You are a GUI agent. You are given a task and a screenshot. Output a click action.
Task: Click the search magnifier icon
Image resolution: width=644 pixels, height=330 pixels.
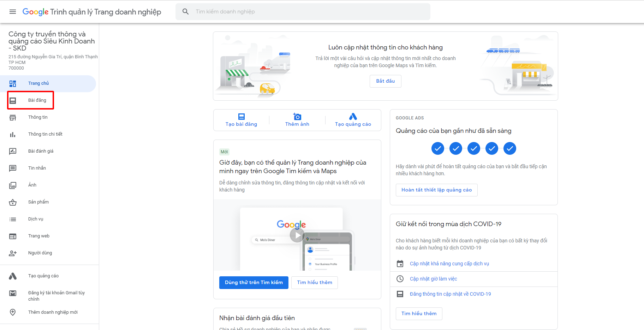pos(185,12)
